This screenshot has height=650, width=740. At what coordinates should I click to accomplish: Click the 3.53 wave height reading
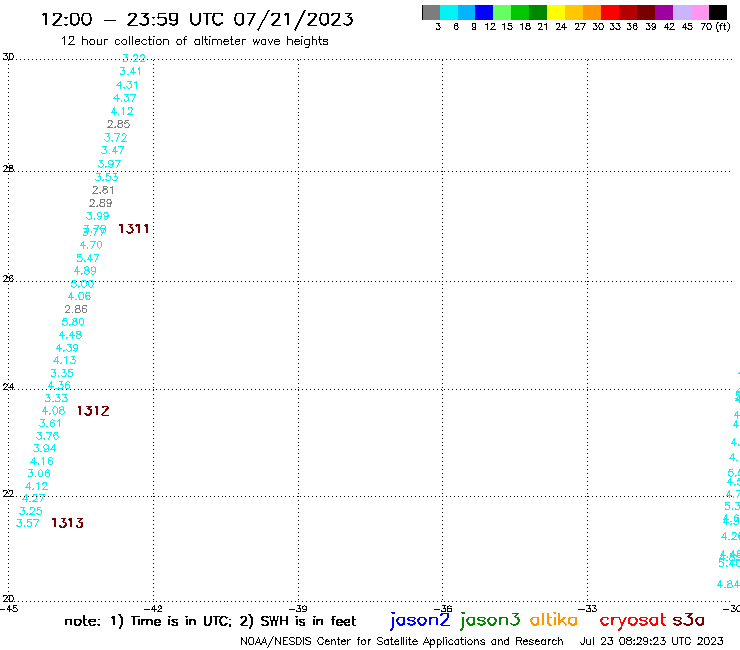107,177
